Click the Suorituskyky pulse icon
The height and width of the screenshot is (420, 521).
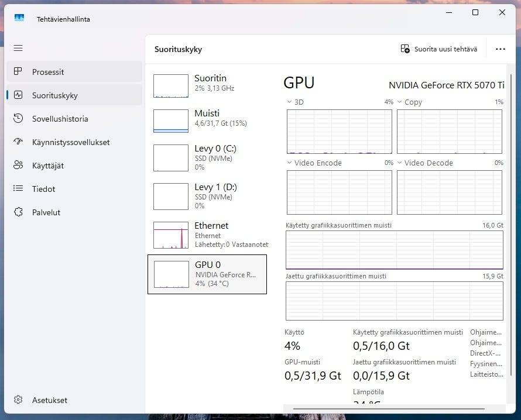(18, 95)
